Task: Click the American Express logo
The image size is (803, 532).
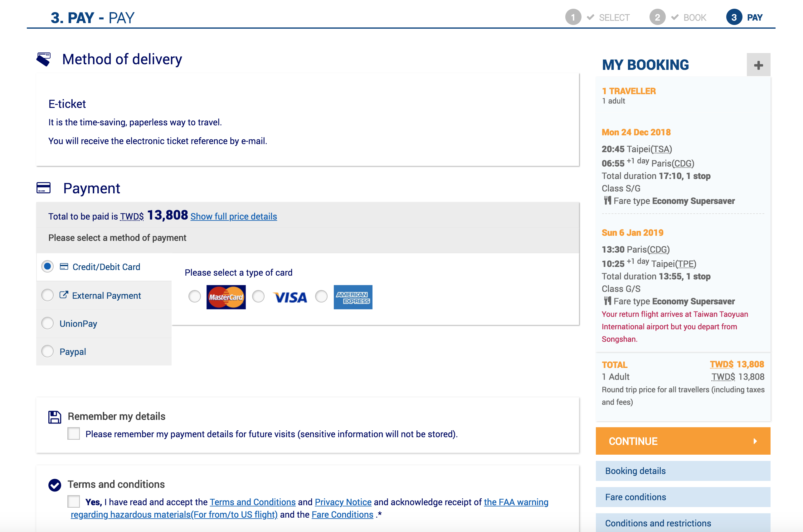Action: click(x=353, y=297)
